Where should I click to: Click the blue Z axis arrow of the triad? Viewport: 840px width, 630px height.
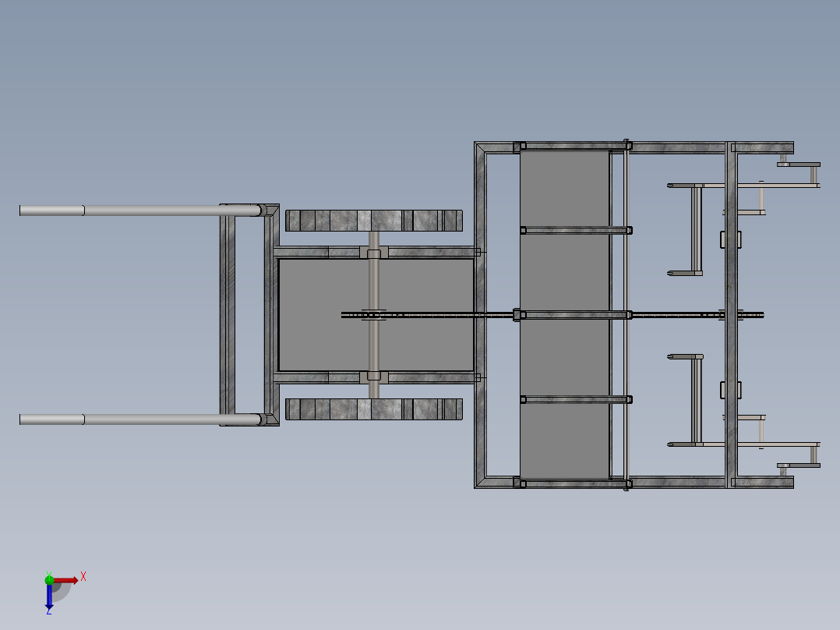coord(49,596)
